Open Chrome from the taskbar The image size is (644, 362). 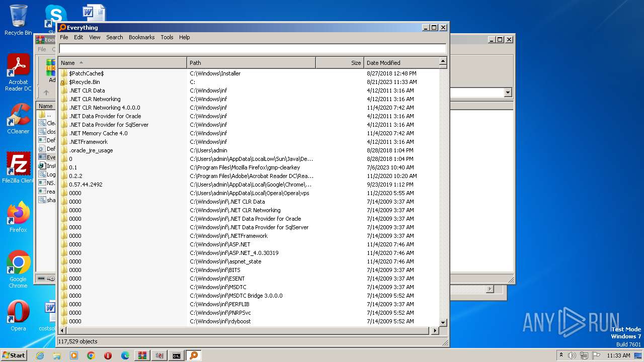click(x=91, y=355)
